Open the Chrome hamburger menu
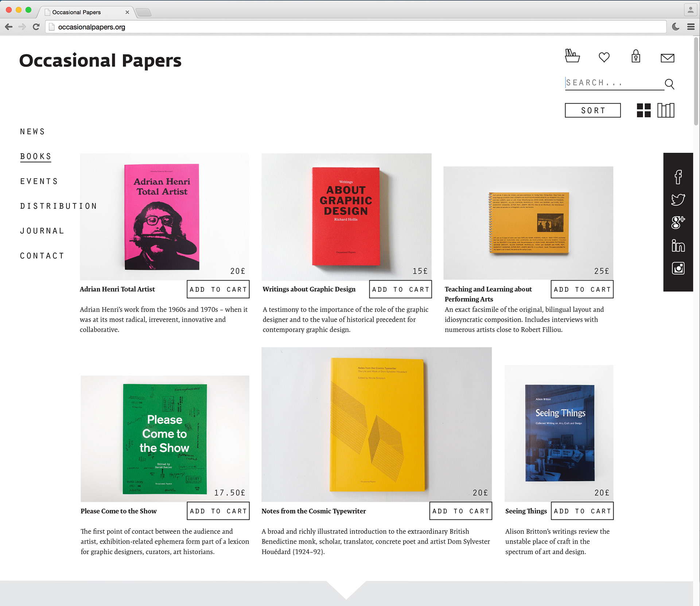This screenshot has width=700, height=606. pos(691,27)
